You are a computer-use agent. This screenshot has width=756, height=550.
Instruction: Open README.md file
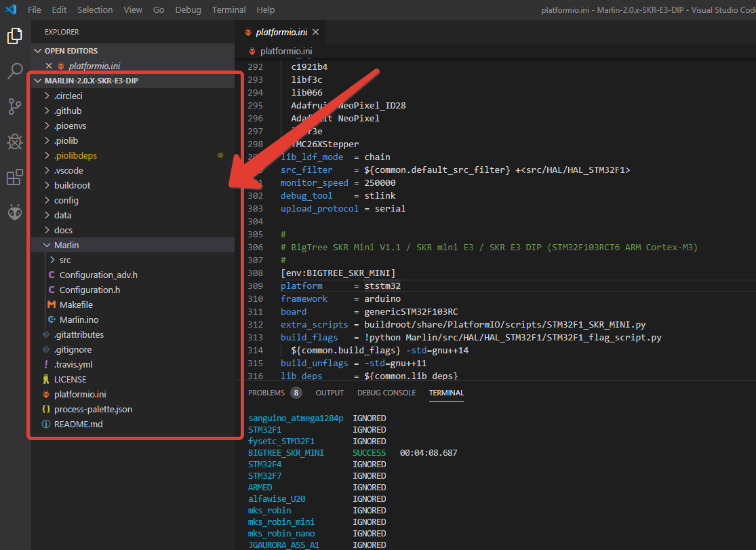pos(78,424)
